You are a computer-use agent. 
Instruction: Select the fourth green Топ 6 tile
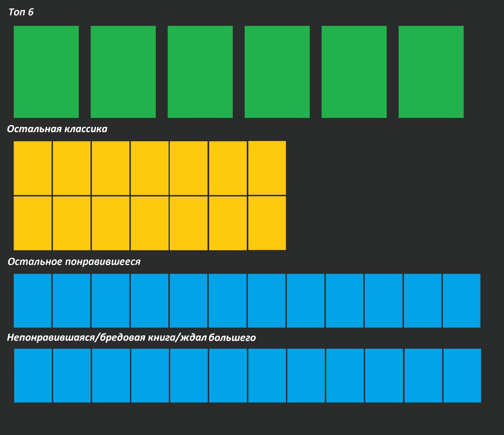[x=277, y=72]
